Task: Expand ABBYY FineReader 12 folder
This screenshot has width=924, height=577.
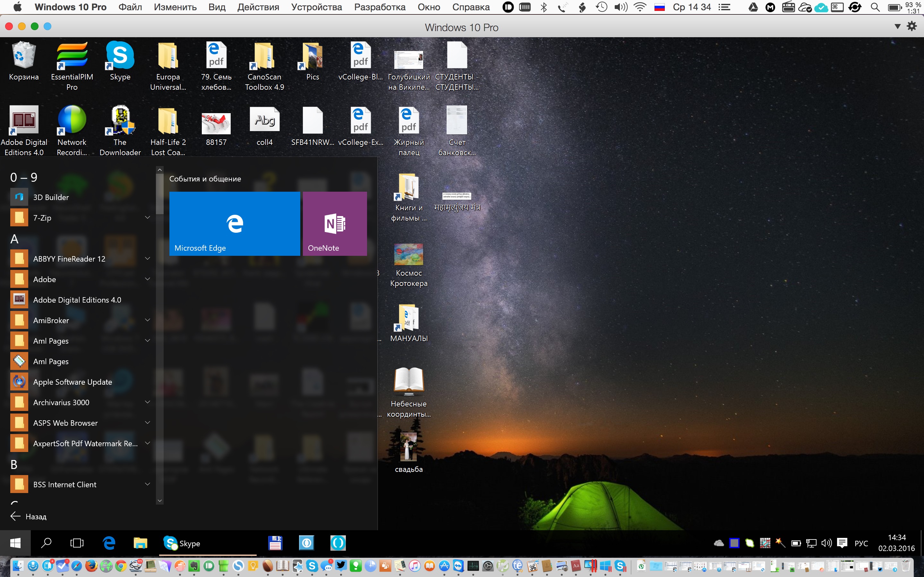Action: 147,259
